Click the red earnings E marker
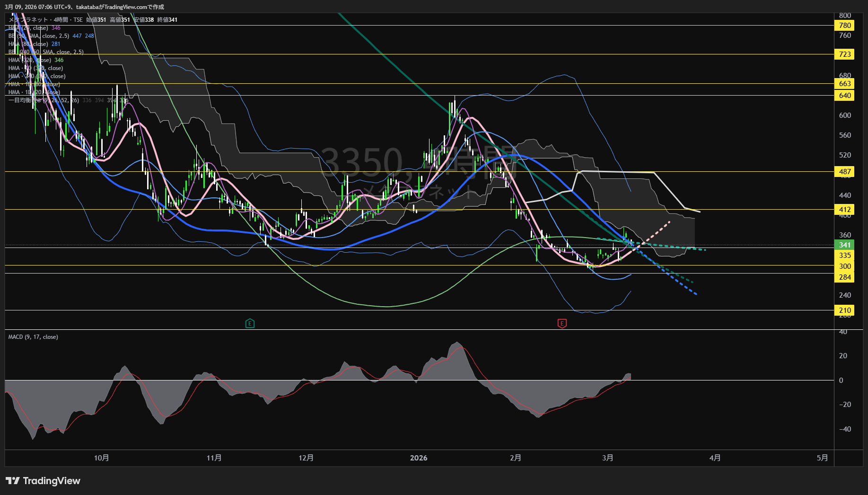 click(562, 323)
